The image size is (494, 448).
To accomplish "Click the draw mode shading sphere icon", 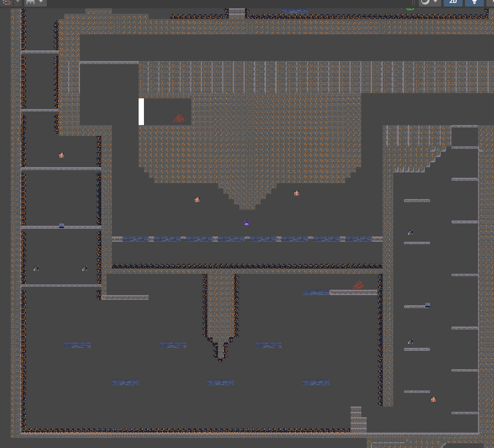I will 425,2.
